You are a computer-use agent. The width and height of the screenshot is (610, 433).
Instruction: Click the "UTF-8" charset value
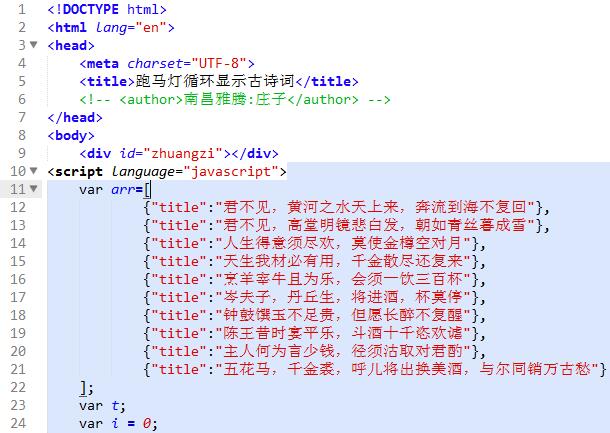click(223, 64)
